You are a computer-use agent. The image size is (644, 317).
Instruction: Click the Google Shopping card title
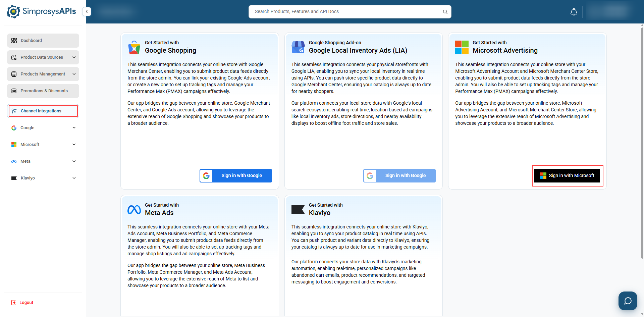[x=170, y=51]
